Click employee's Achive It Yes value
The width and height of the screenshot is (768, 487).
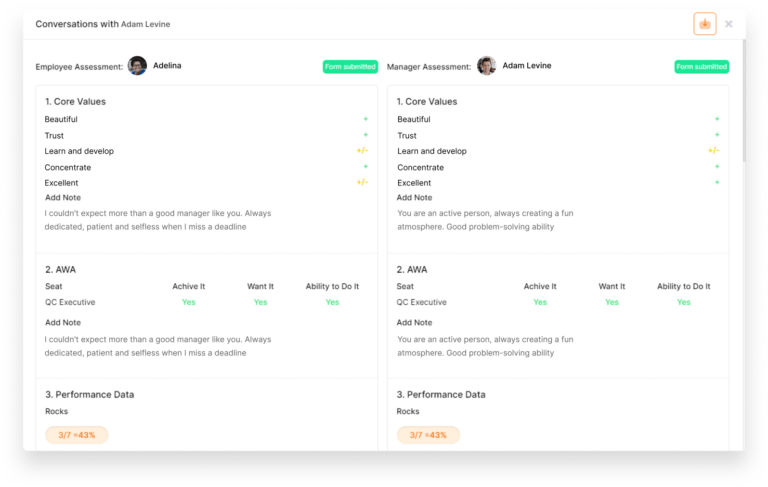tap(188, 302)
